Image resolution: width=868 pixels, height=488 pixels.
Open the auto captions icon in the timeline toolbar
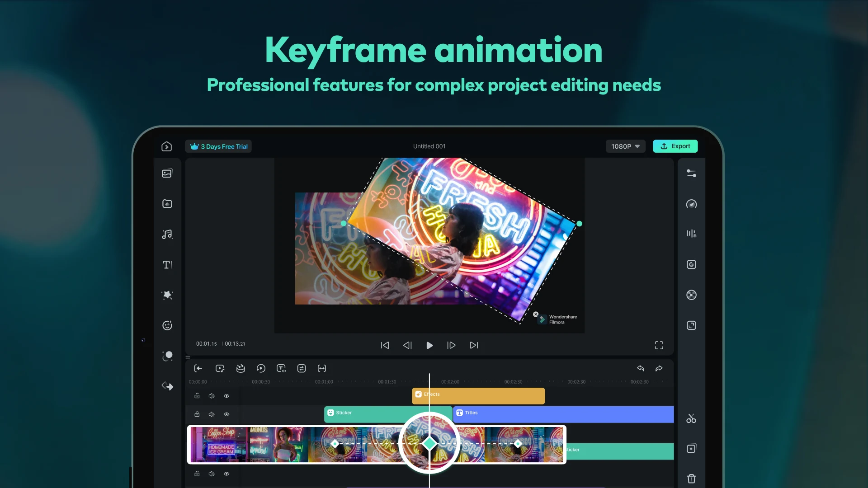(x=281, y=368)
